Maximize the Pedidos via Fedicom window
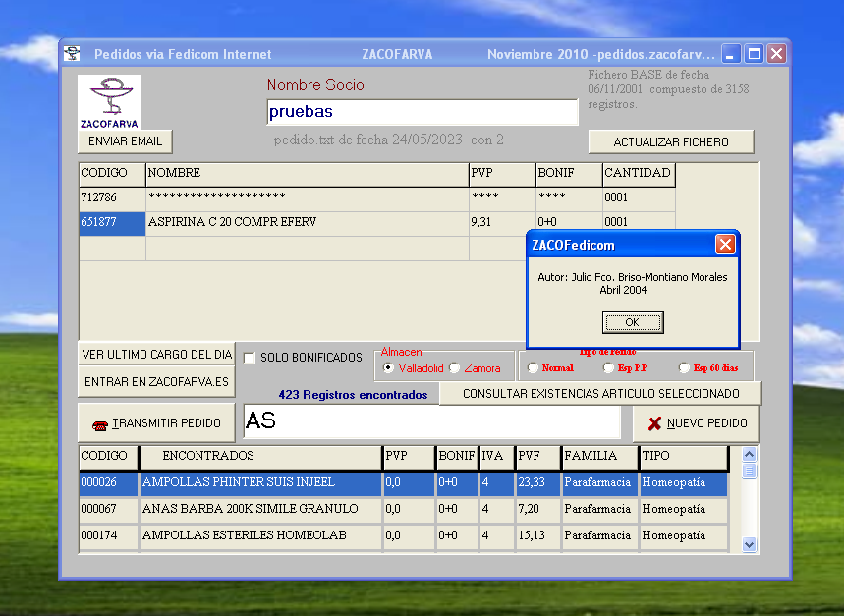The width and height of the screenshot is (844, 616). point(754,54)
